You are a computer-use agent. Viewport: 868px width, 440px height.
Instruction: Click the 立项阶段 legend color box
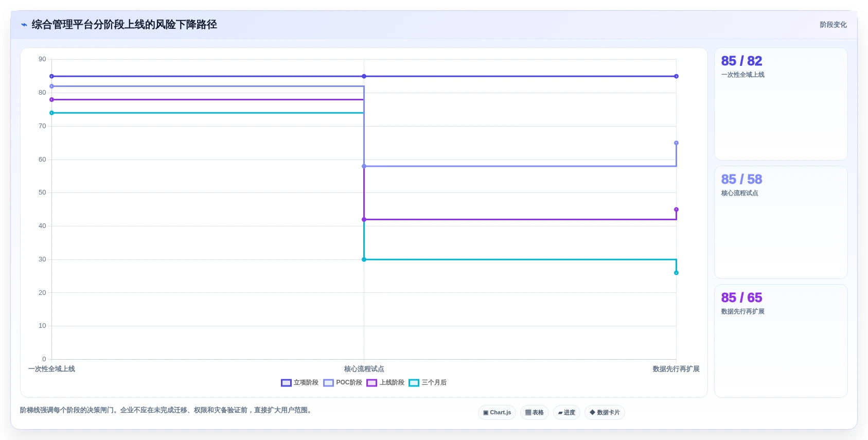pyautogui.click(x=286, y=382)
